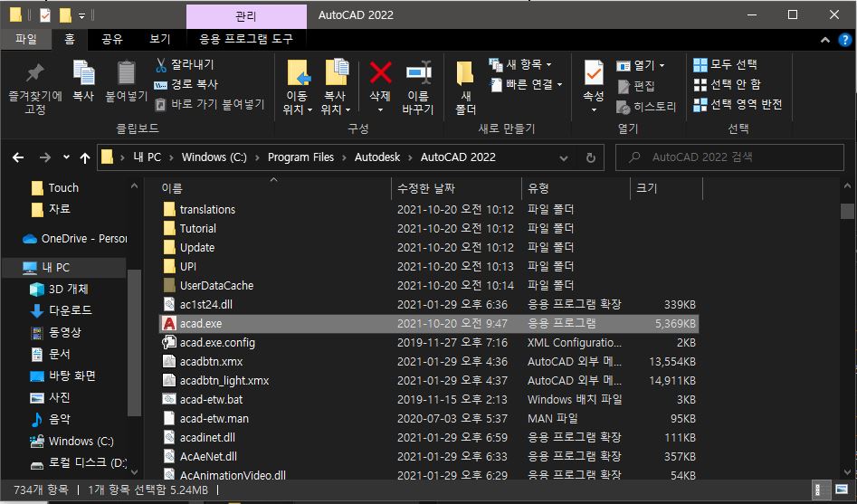
Task: Switch to the 홈 (Home) tab
Action: pyautogui.click(x=70, y=39)
